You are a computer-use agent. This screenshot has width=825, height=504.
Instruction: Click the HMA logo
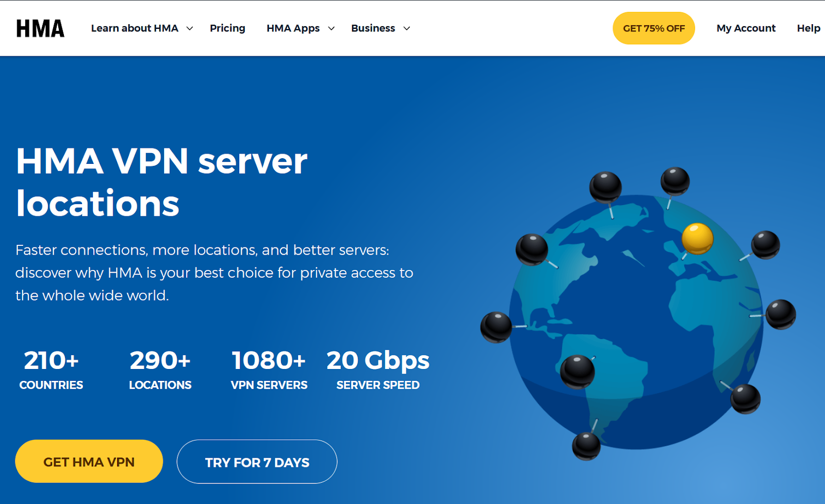[x=40, y=28]
